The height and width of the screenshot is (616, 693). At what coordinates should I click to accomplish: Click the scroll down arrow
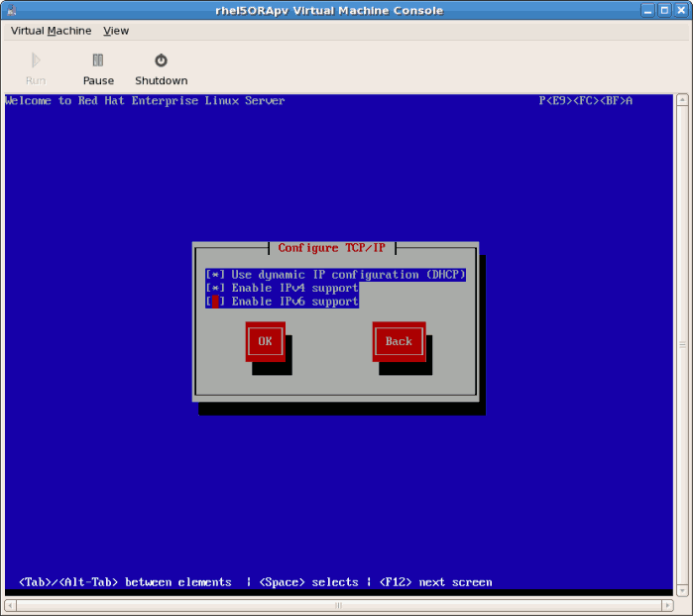click(683, 591)
